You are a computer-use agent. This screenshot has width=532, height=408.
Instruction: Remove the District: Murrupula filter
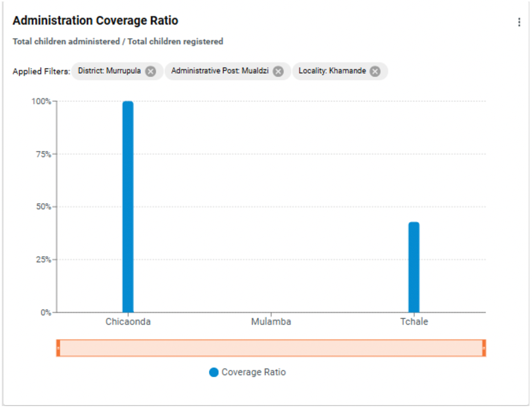151,71
